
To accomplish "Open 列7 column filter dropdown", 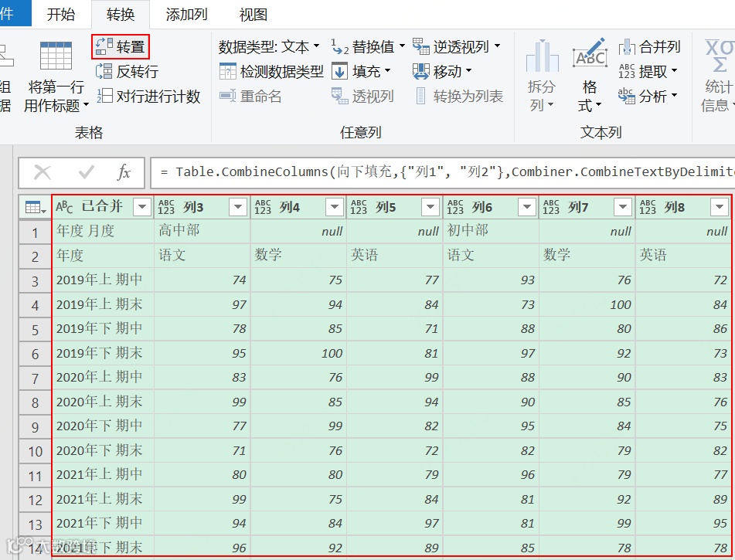I will click(623, 207).
